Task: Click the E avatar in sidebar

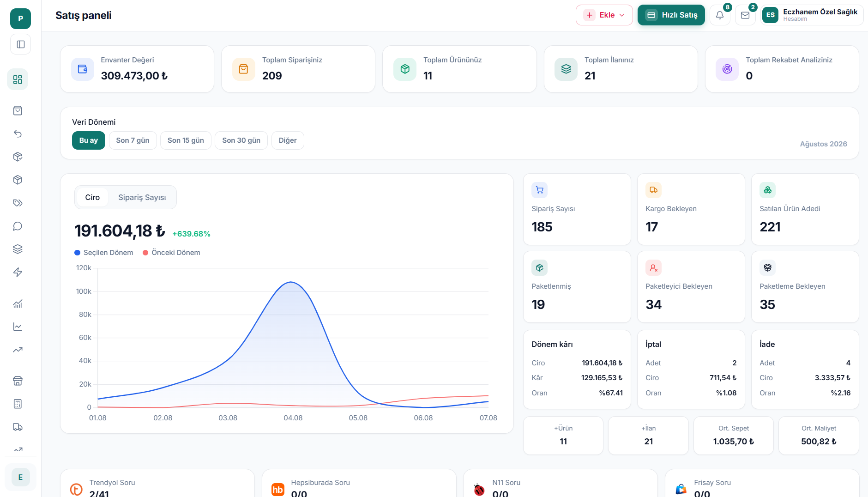Action: tap(20, 477)
